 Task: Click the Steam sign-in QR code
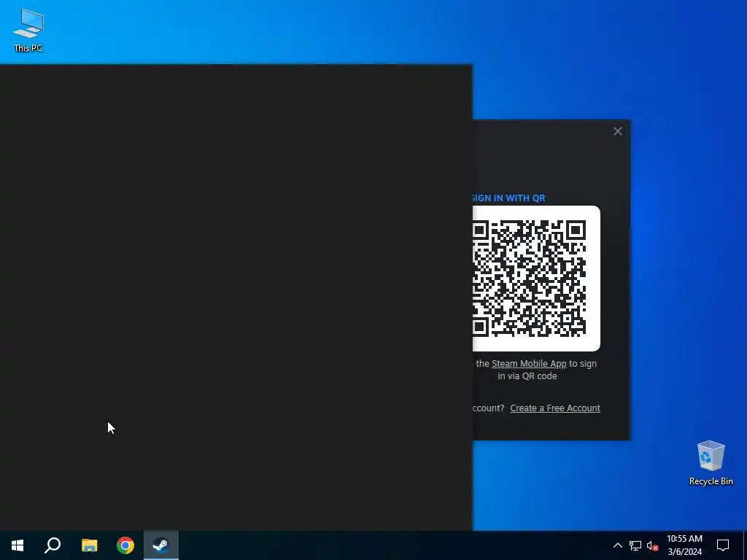point(536,279)
